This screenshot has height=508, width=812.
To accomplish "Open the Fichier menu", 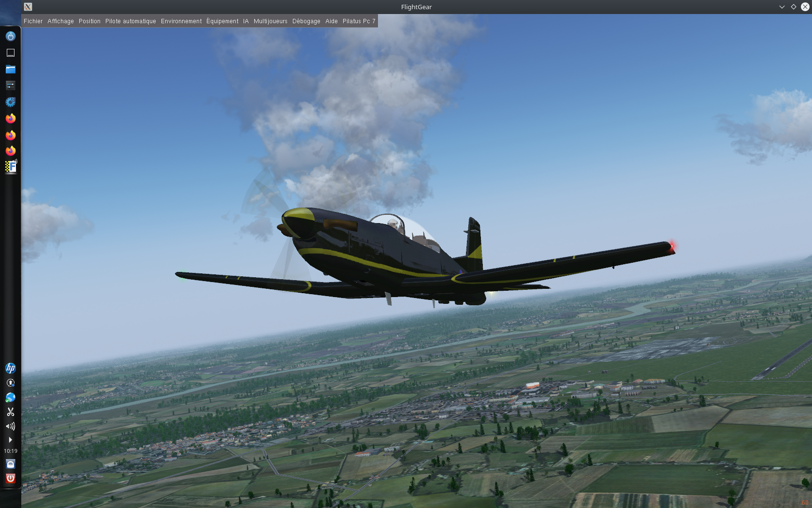I will pos(33,21).
